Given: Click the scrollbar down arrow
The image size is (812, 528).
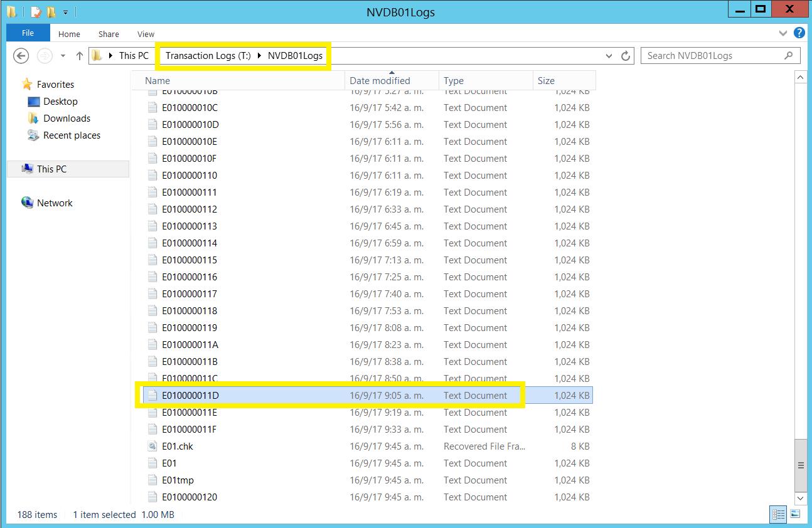Looking at the screenshot, I should pos(800,498).
